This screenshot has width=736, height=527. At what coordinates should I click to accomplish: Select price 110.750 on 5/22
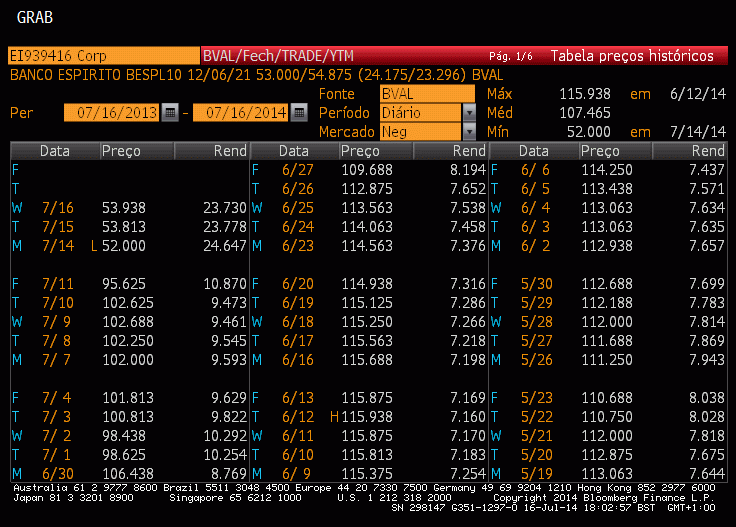click(x=607, y=417)
